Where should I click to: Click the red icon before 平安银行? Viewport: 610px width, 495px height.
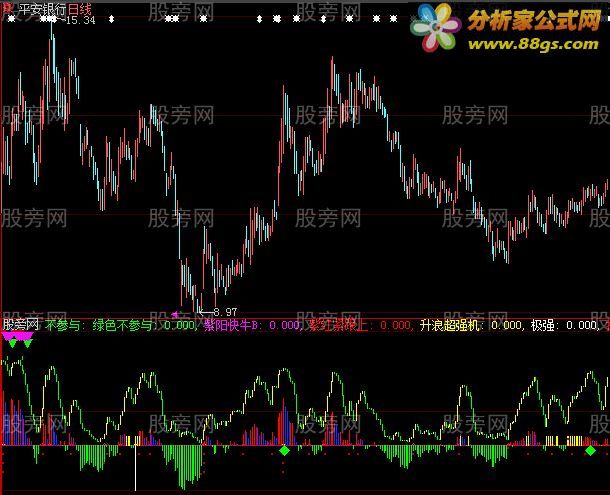[9, 9]
